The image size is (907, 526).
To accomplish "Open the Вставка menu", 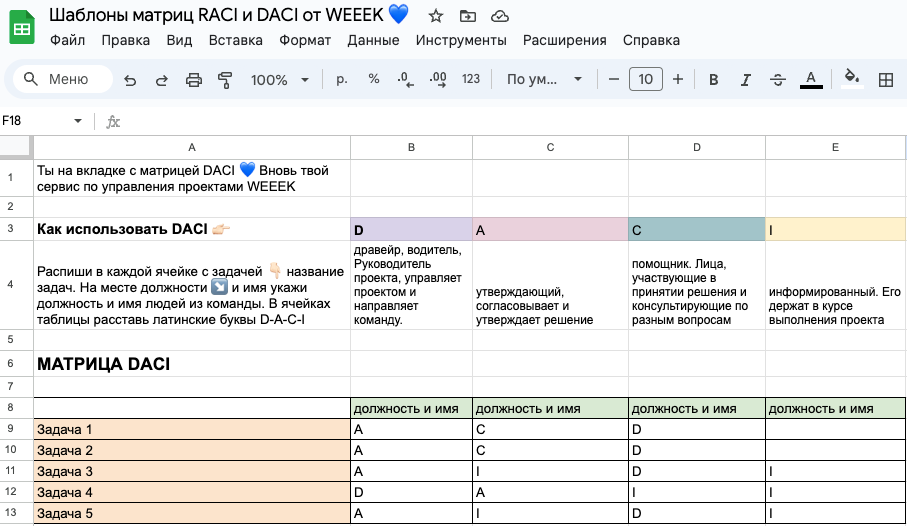I will tap(235, 41).
